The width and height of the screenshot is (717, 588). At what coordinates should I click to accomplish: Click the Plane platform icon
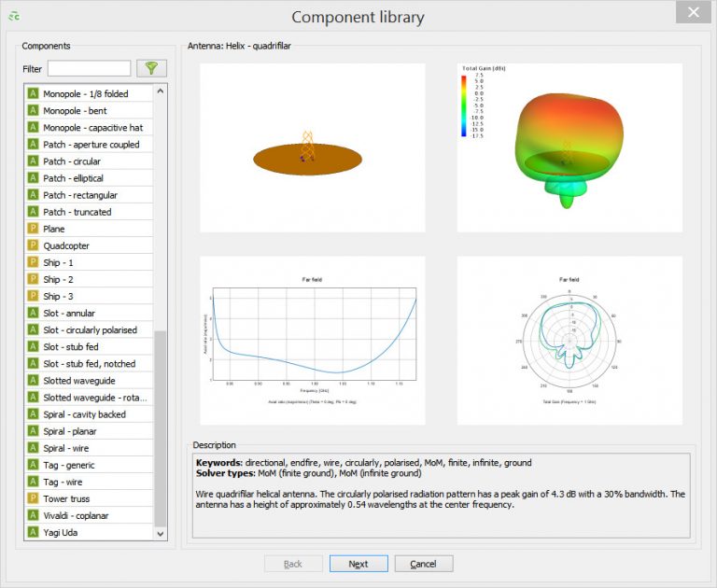point(34,229)
